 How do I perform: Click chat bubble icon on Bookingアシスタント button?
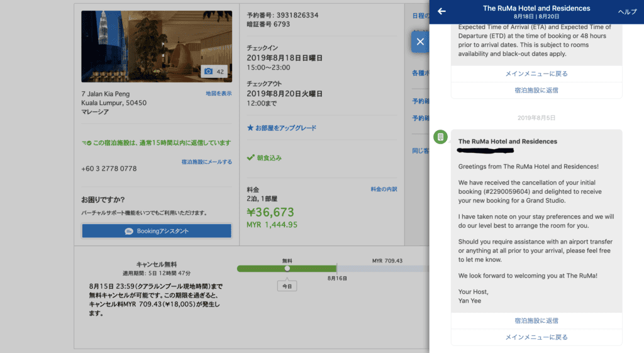click(x=129, y=232)
